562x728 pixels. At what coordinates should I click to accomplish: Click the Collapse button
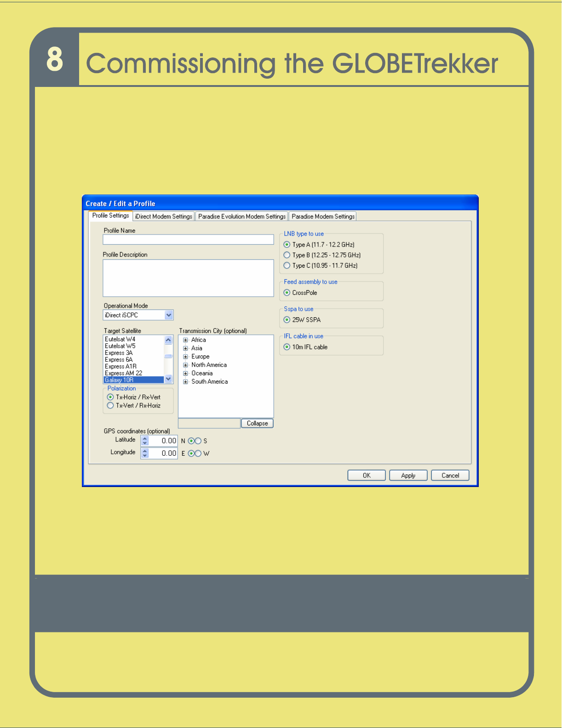tap(257, 424)
